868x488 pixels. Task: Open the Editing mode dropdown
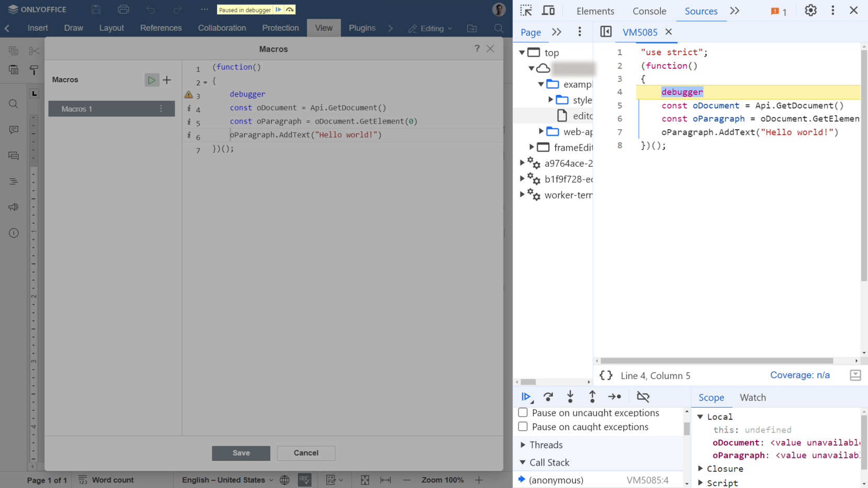click(x=430, y=28)
